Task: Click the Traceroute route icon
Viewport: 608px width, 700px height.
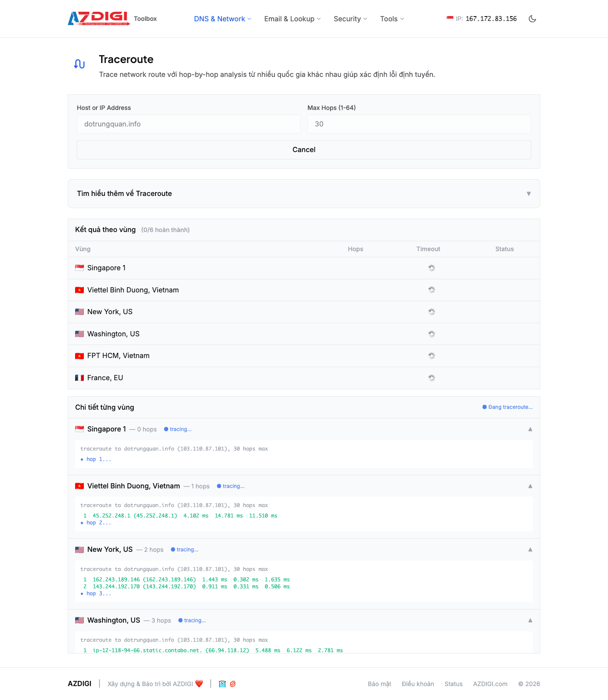Action: click(79, 64)
